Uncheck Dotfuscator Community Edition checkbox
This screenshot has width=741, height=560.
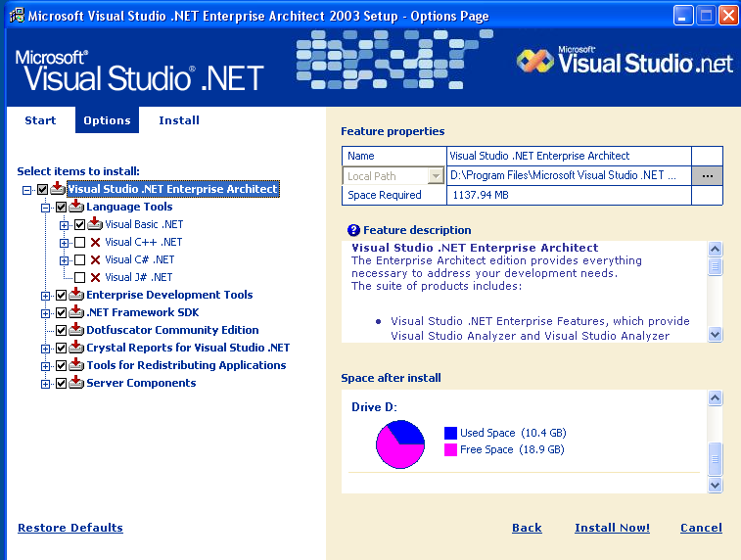click(61, 330)
